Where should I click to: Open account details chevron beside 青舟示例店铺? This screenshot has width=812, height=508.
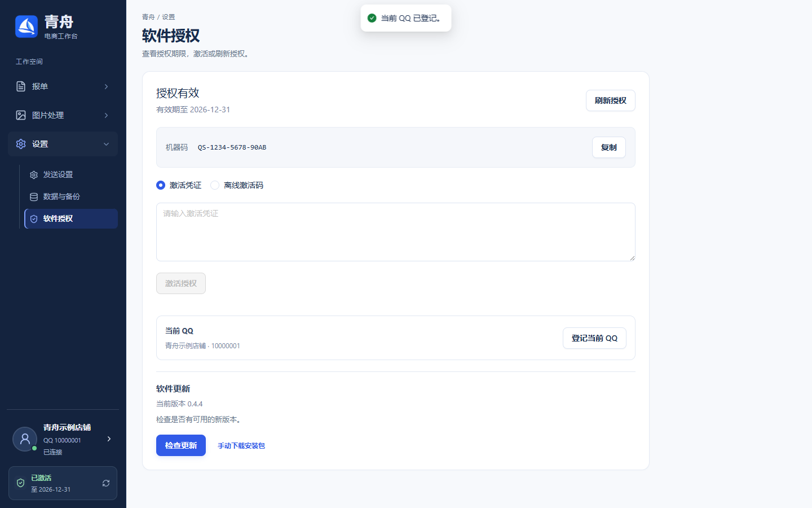[x=109, y=439]
